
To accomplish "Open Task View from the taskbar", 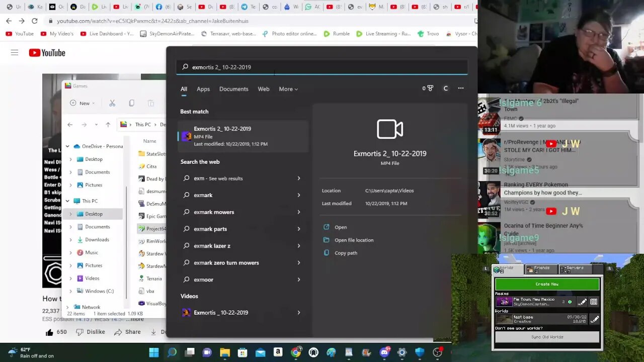I will click(x=190, y=352).
